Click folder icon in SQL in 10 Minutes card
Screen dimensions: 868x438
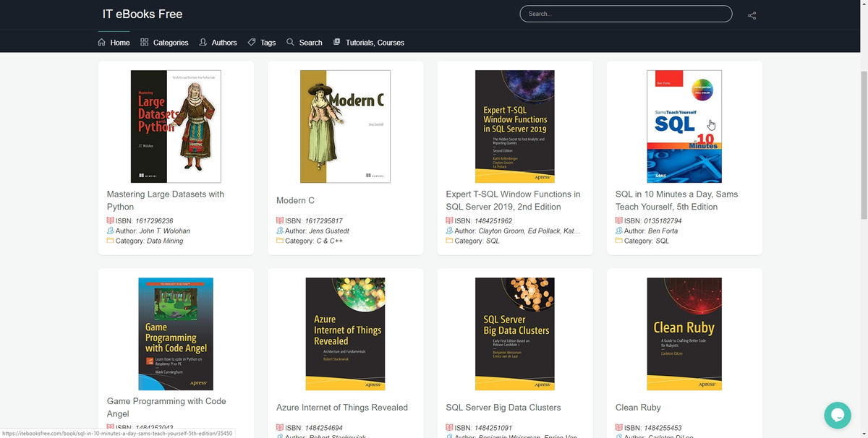coord(618,241)
